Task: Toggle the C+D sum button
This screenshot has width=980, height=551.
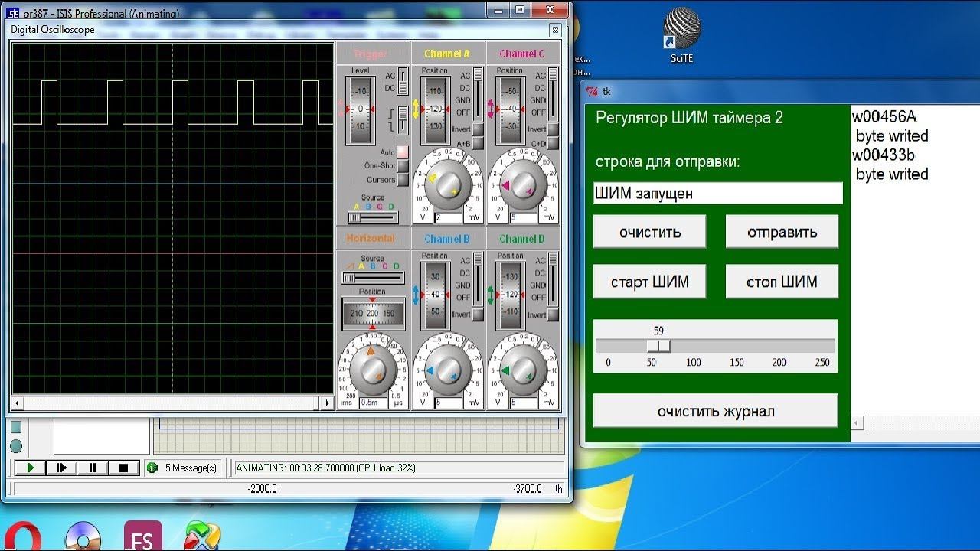Action: click(x=553, y=143)
